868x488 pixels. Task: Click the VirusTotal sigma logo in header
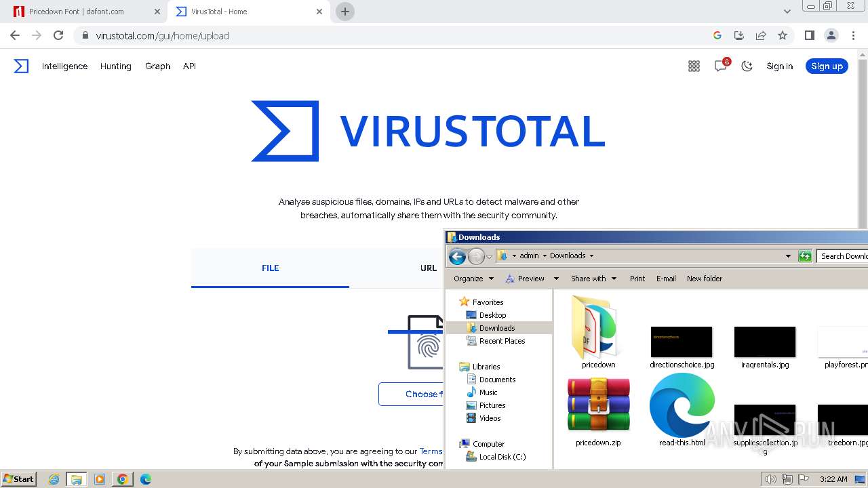pyautogui.click(x=22, y=66)
